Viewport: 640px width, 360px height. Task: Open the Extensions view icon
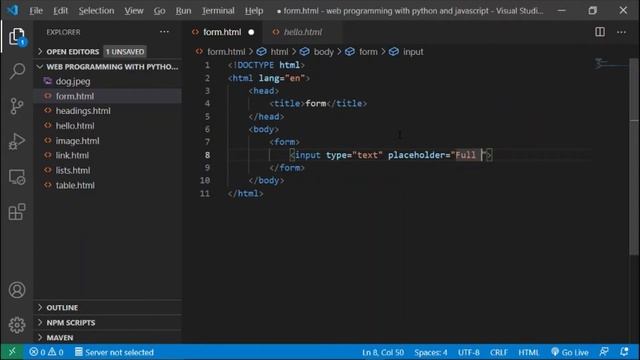point(17,212)
